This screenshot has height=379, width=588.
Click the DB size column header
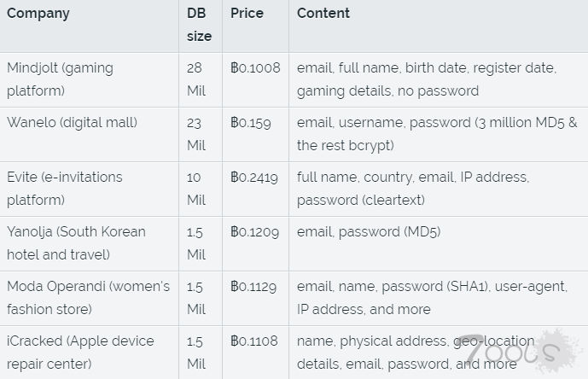[x=200, y=25]
